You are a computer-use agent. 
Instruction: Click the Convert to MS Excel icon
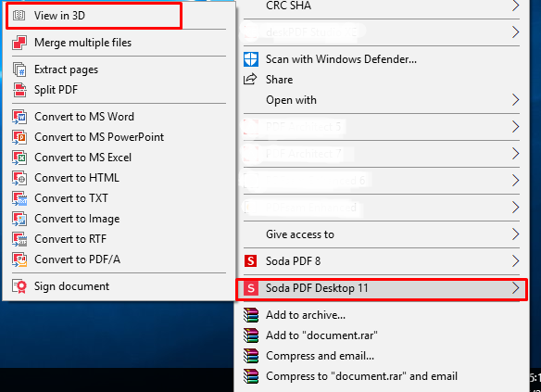[19, 158]
